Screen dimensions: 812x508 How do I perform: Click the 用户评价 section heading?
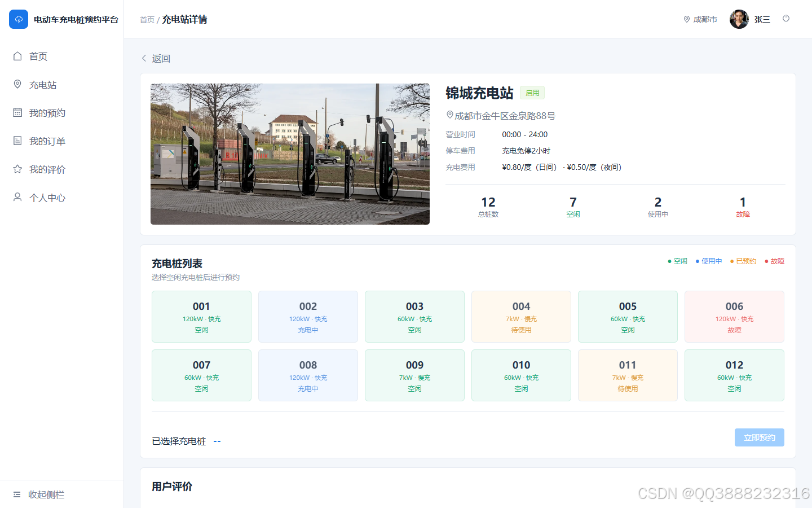point(172,487)
